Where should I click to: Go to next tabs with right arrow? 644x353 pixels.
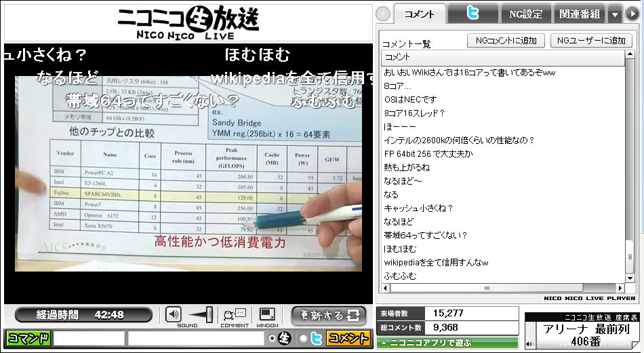pos(632,14)
